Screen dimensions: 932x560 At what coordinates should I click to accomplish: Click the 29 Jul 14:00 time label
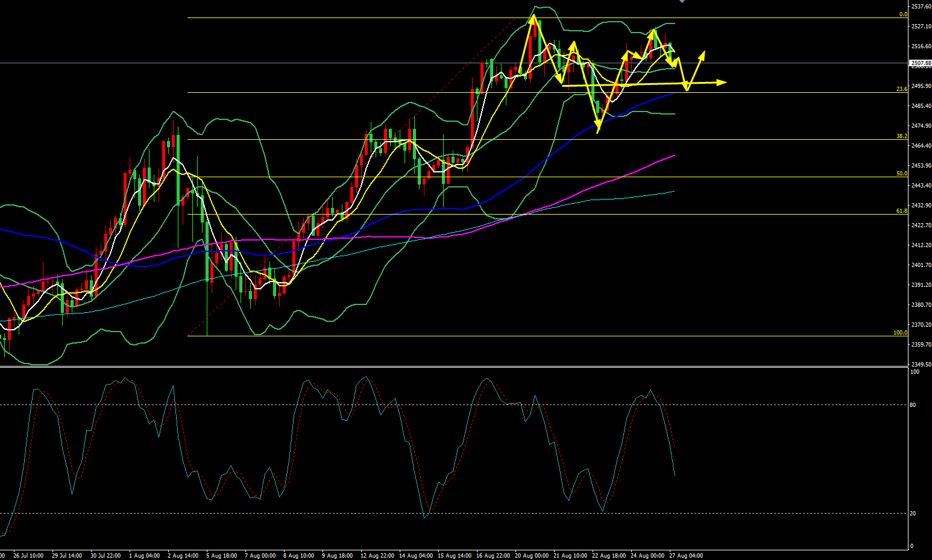[67, 556]
